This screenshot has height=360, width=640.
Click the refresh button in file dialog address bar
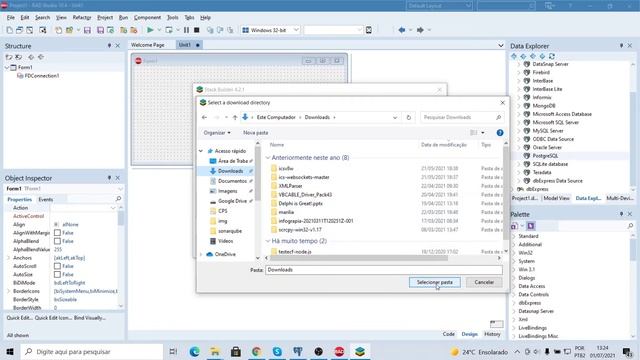(x=409, y=118)
